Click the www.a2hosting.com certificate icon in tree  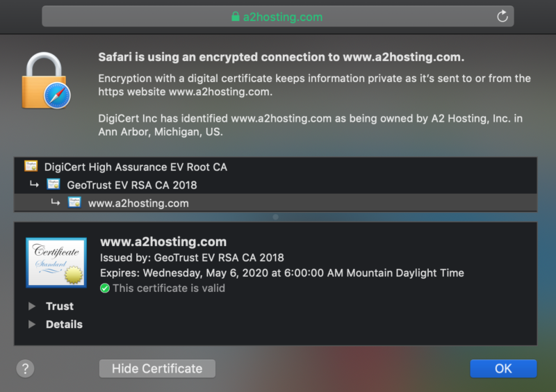pos(74,203)
